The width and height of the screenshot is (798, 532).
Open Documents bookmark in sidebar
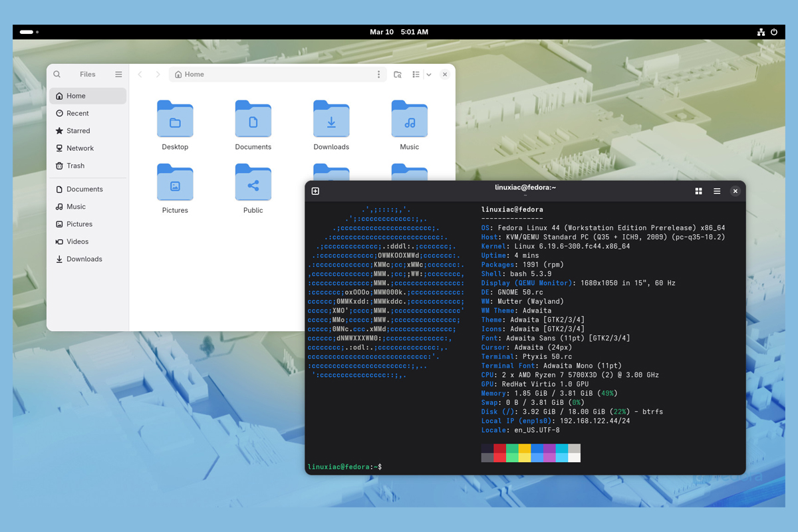pos(88,190)
